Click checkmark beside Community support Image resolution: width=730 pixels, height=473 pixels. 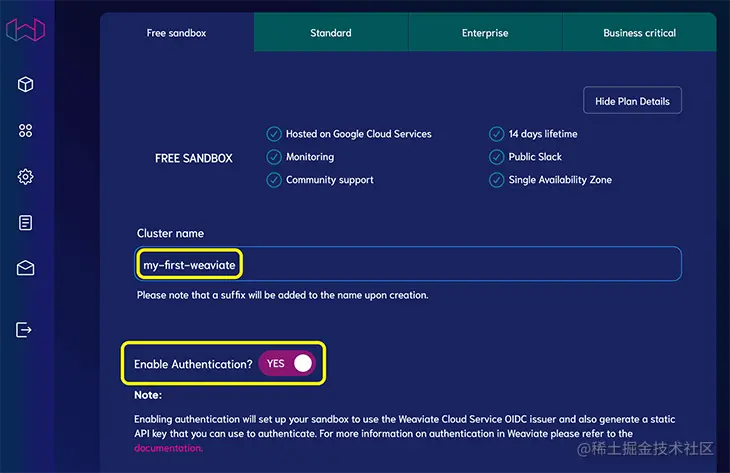click(274, 180)
